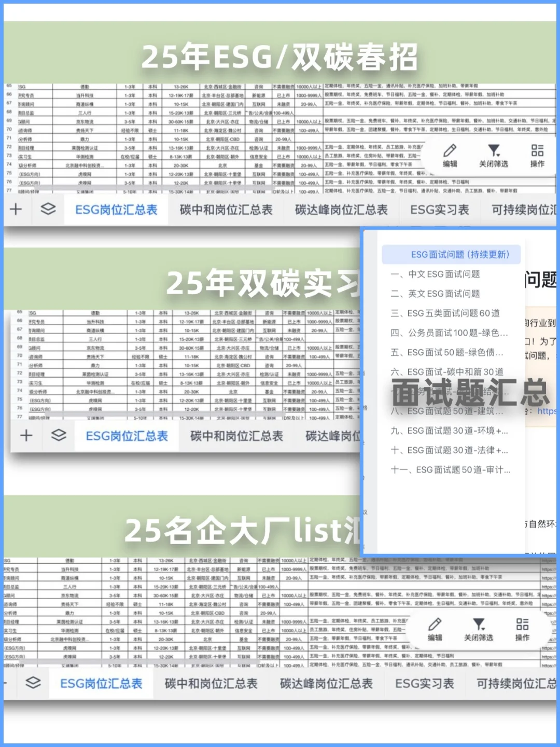560x747 pixels.
Task: Select row header 71 in 春招 spreadsheet
Action: (x=9, y=139)
